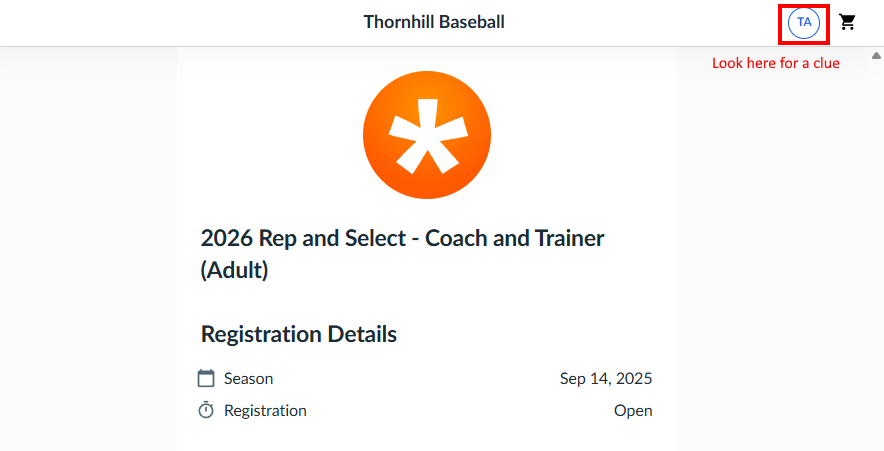Click the "(Adult)" text in the title
The height and width of the screenshot is (451, 884).
[x=234, y=270]
